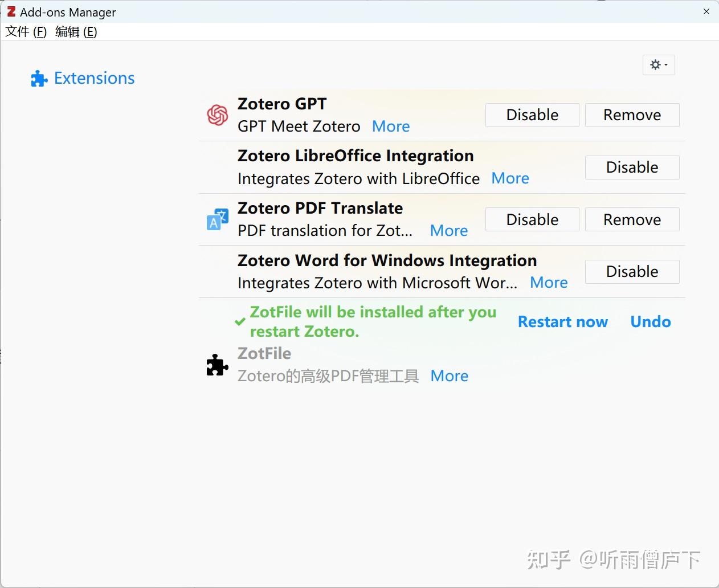
Task: Remove Zotero PDF Translate
Action: click(632, 219)
